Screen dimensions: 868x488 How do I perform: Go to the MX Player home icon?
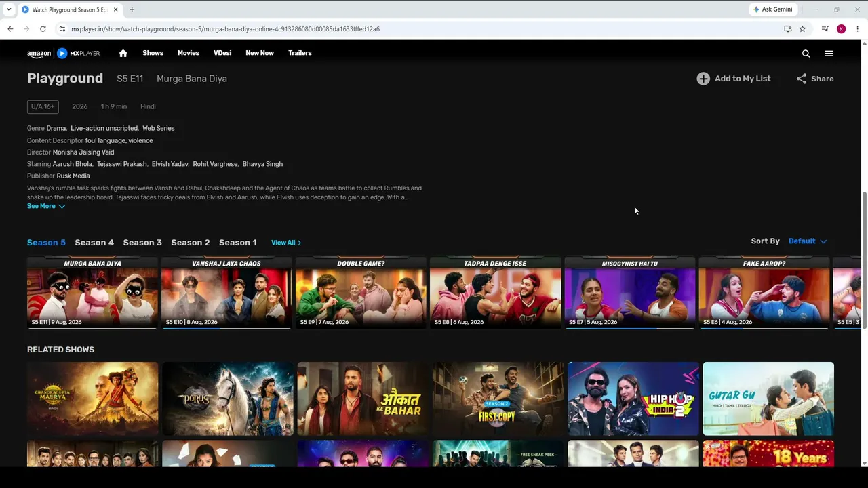tap(123, 53)
